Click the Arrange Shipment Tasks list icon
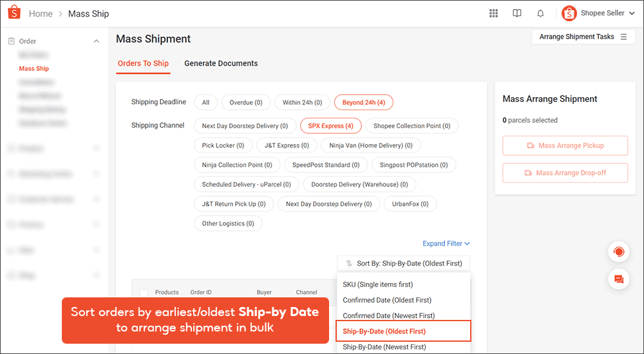Screen dimensions: 644x354 624,37
